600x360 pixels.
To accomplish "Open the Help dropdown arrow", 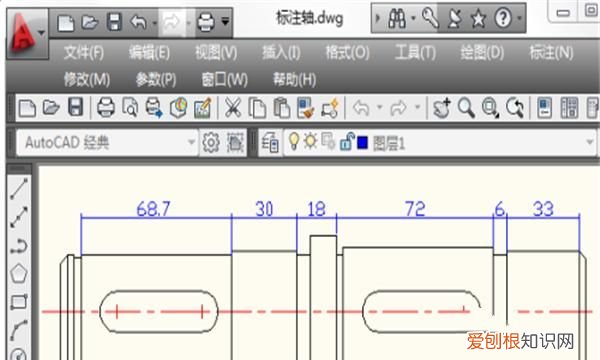I will coord(519,18).
